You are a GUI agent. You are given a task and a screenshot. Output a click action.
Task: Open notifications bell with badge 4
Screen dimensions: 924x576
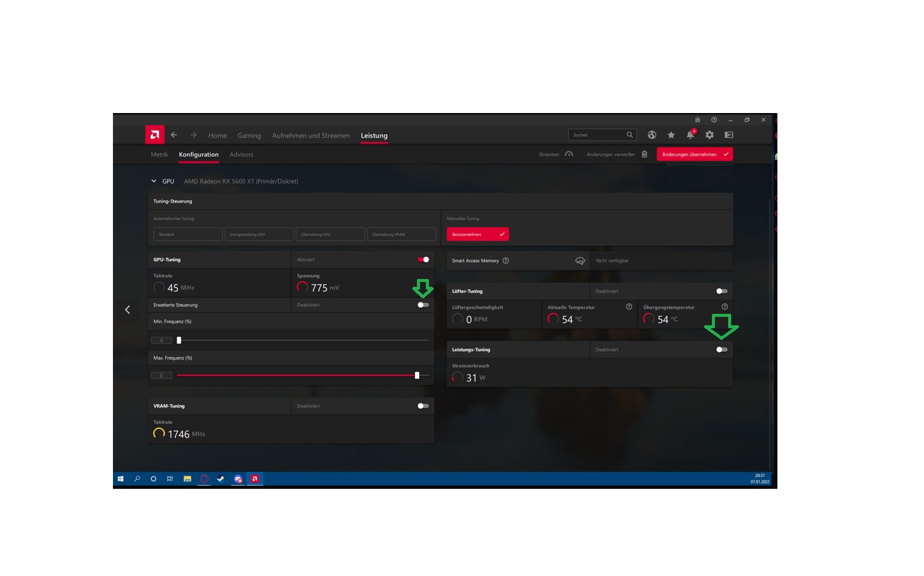click(x=691, y=134)
